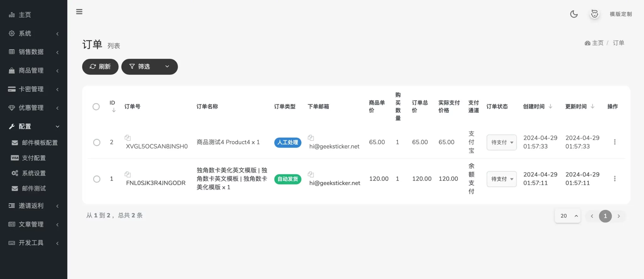Collapse 配置 sidebar menu

coord(34,126)
